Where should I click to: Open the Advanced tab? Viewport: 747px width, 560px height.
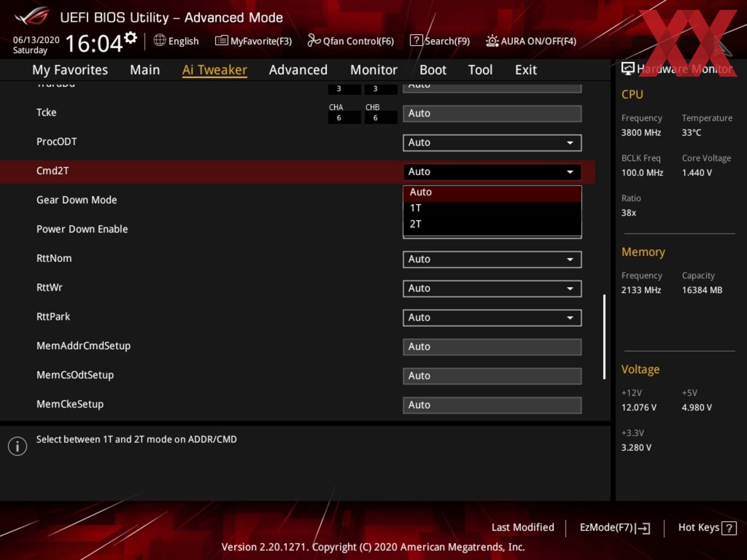(x=298, y=70)
